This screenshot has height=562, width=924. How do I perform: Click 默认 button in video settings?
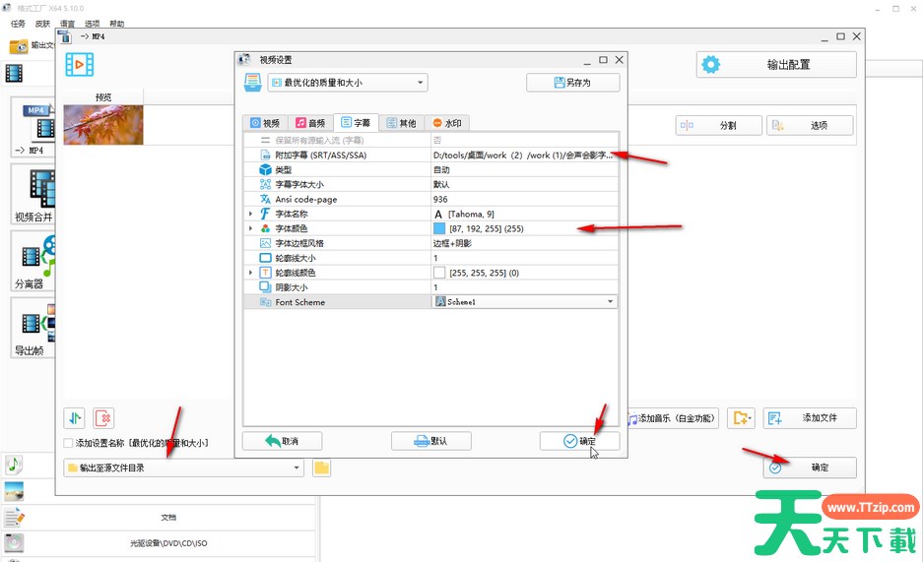(430, 441)
